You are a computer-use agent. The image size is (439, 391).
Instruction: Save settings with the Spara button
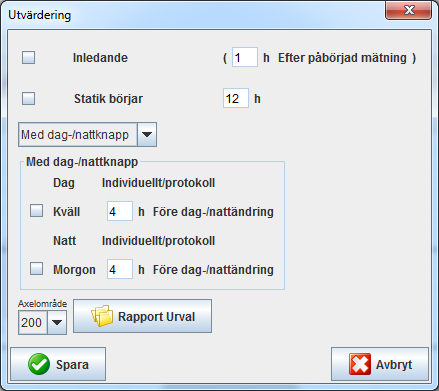click(x=58, y=364)
